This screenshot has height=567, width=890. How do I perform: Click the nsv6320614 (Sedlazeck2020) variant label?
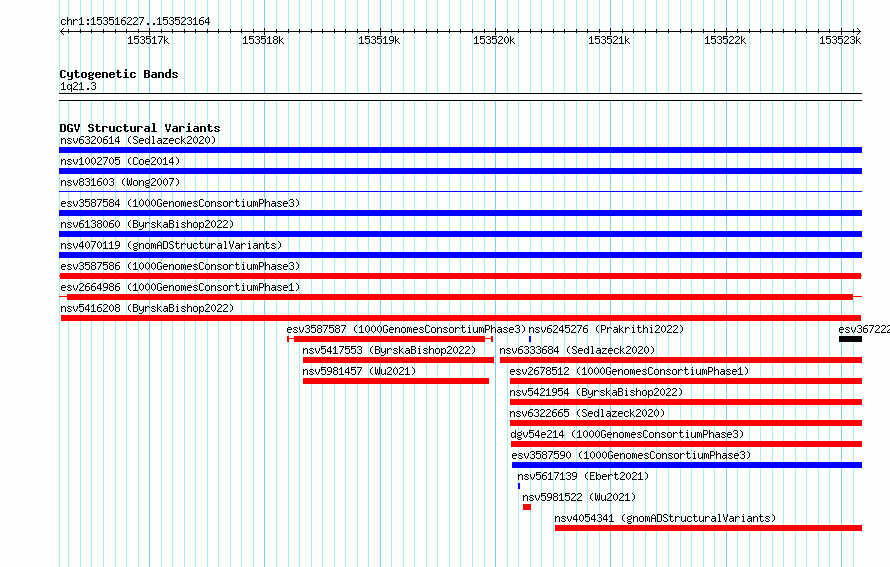pos(138,140)
